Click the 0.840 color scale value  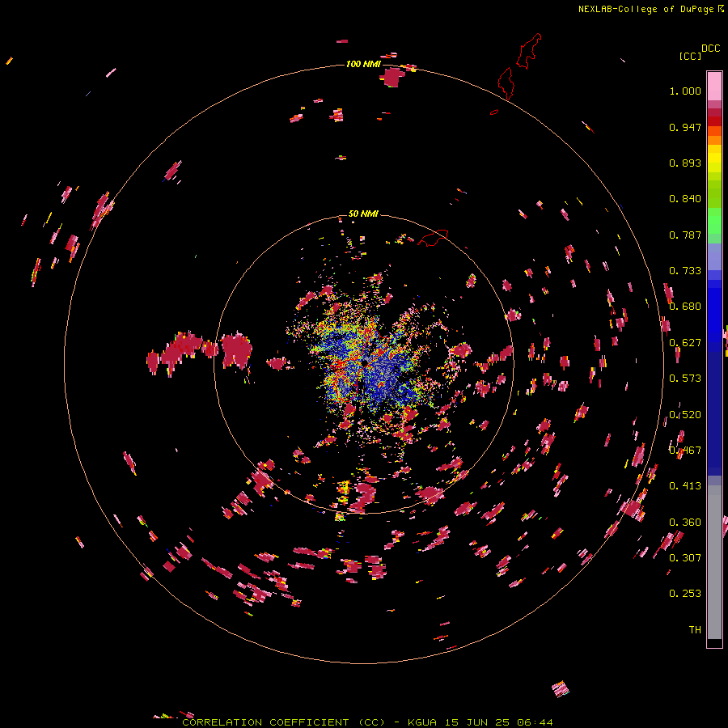(685, 199)
